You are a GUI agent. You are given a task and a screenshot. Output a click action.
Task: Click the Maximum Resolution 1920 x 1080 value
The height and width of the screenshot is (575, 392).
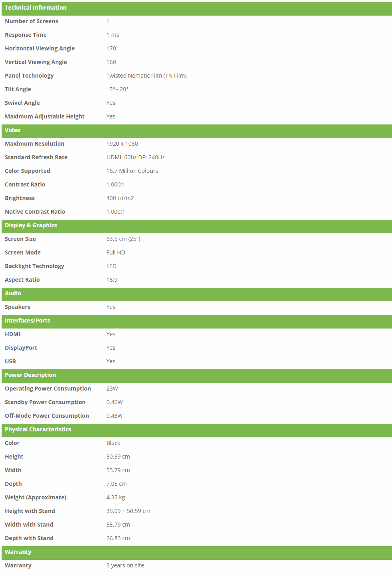(122, 144)
